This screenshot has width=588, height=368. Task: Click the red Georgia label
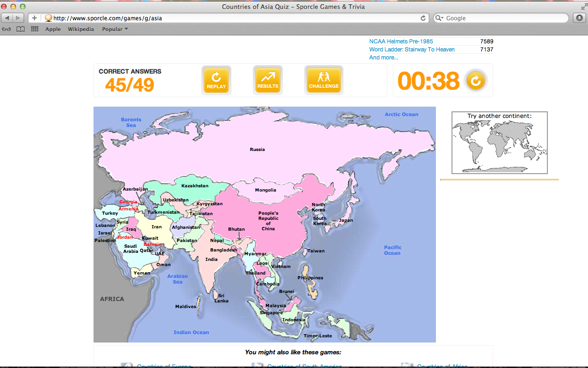coord(128,202)
